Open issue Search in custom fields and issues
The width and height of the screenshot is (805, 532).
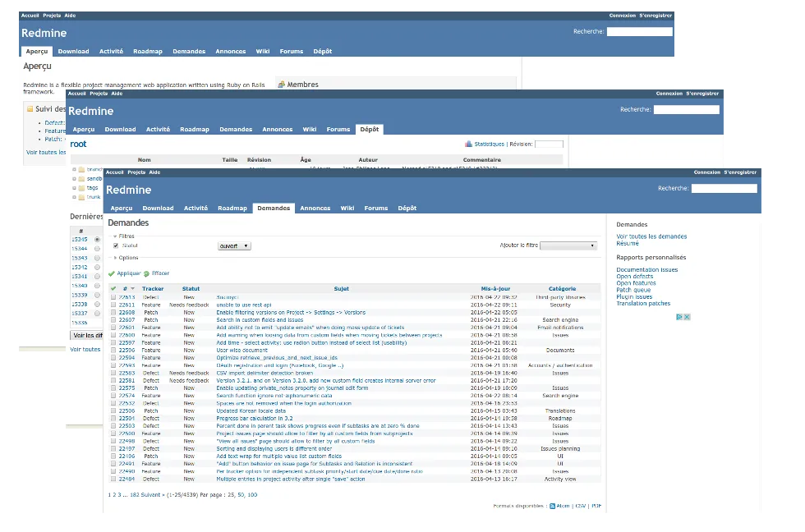[x=260, y=320]
